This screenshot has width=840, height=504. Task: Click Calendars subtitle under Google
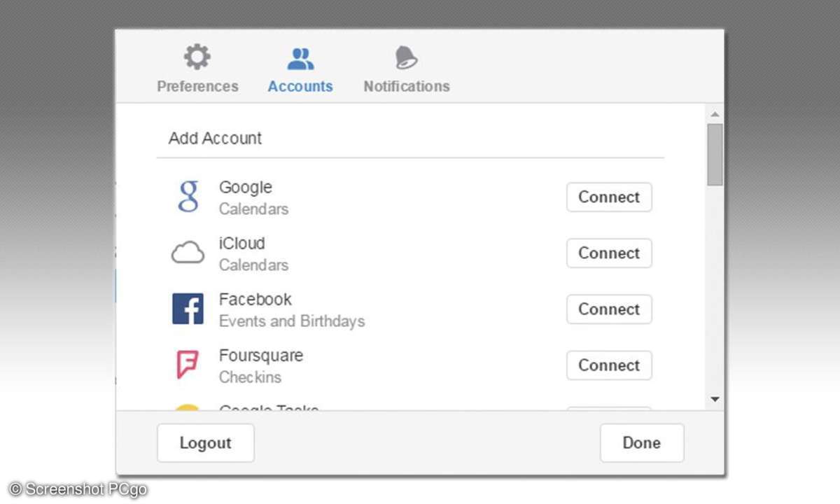click(253, 209)
